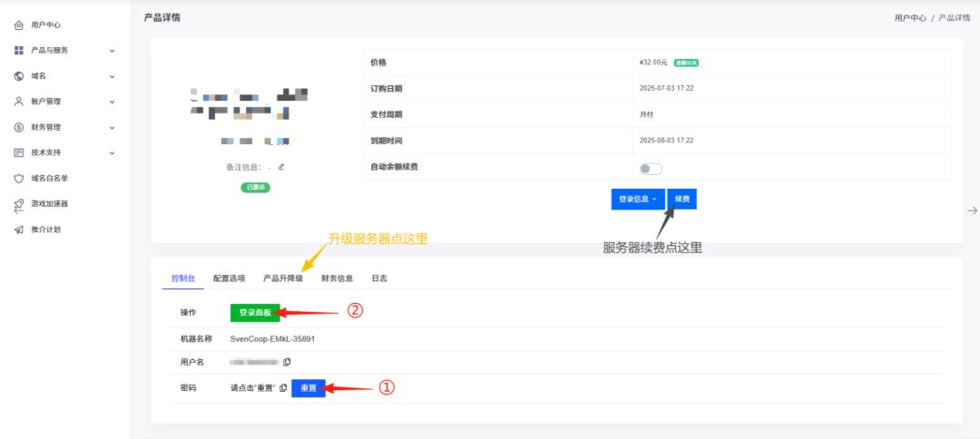The image size is (980, 439).
Task: Click the 技术支持 document icon
Action: [19, 152]
